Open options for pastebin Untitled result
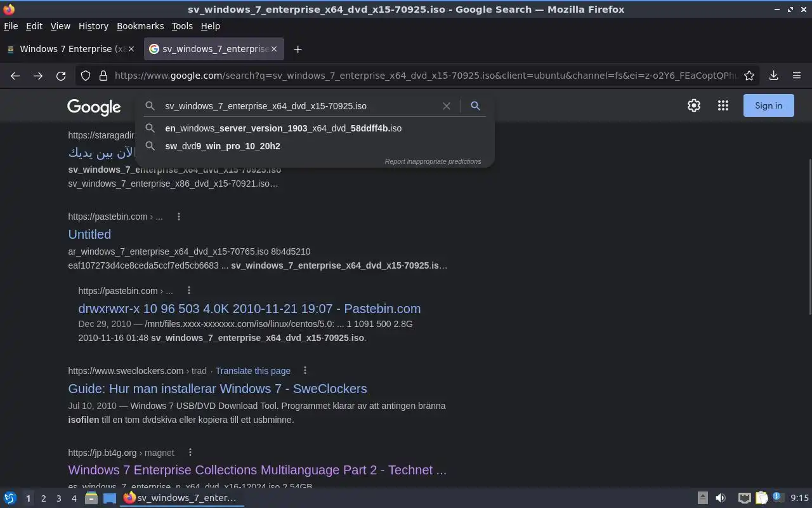 (179, 217)
